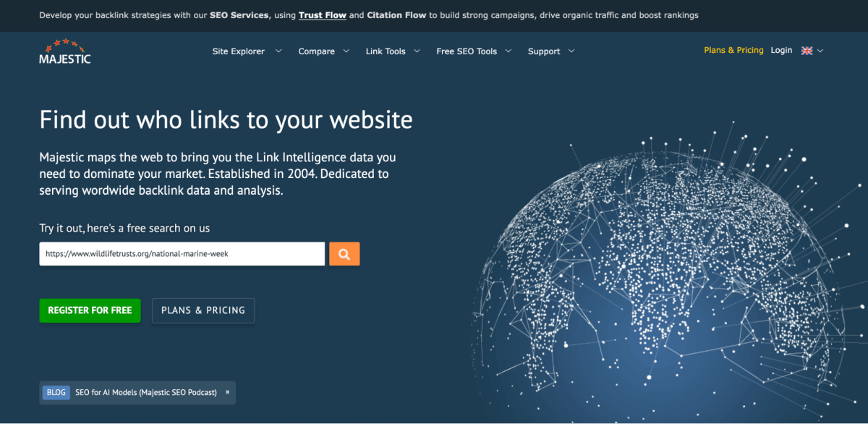The height and width of the screenshot is (424, 868).
Task: Click the UK flag language icon
Action: 807,51
